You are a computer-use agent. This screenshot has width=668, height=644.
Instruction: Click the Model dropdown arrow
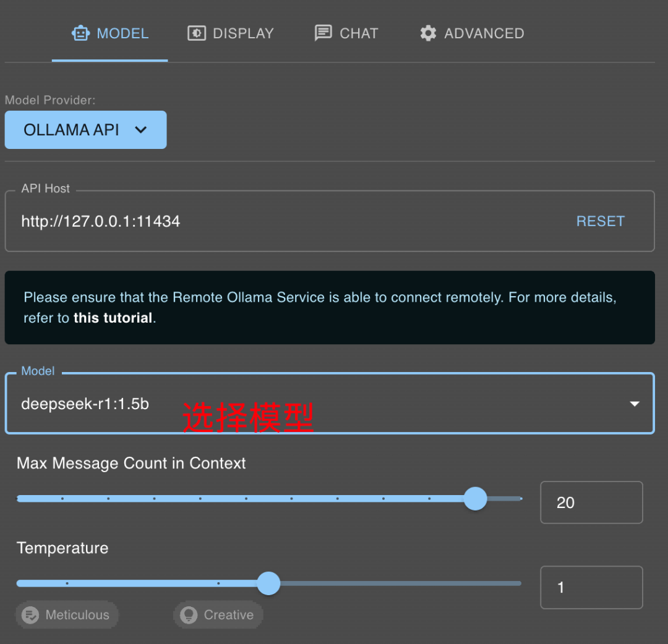click(x=635, y=404)
